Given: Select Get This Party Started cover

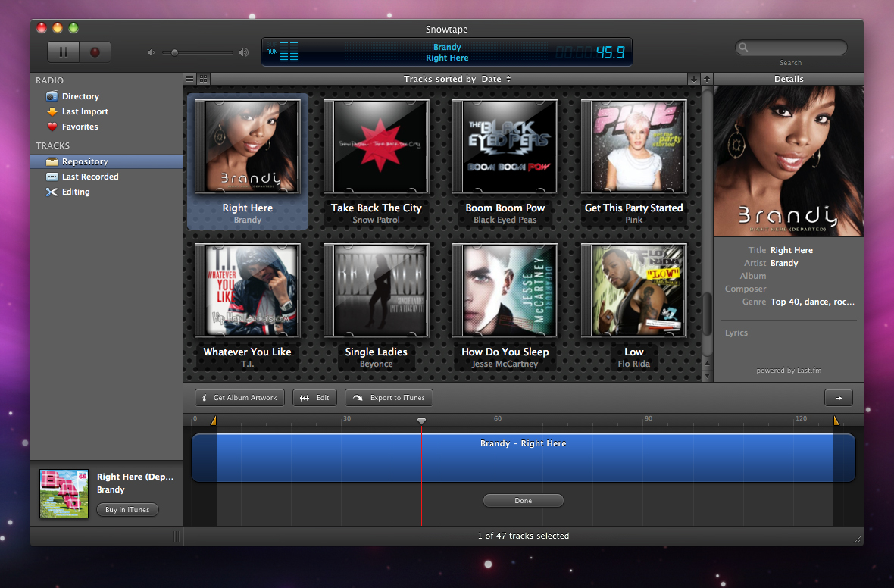Looking at the screenshot, I should click(x=634, y=146).
